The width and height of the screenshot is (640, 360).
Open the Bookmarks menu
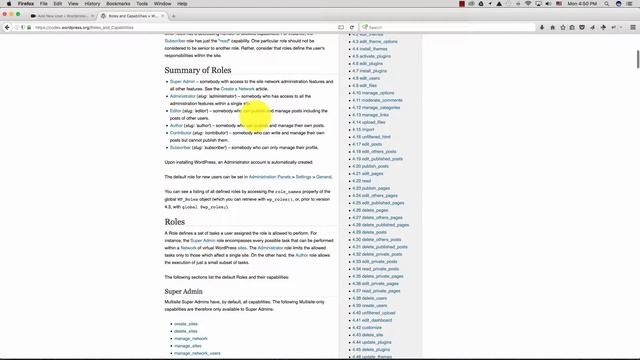pyautogui.click(x=118, y=4)
